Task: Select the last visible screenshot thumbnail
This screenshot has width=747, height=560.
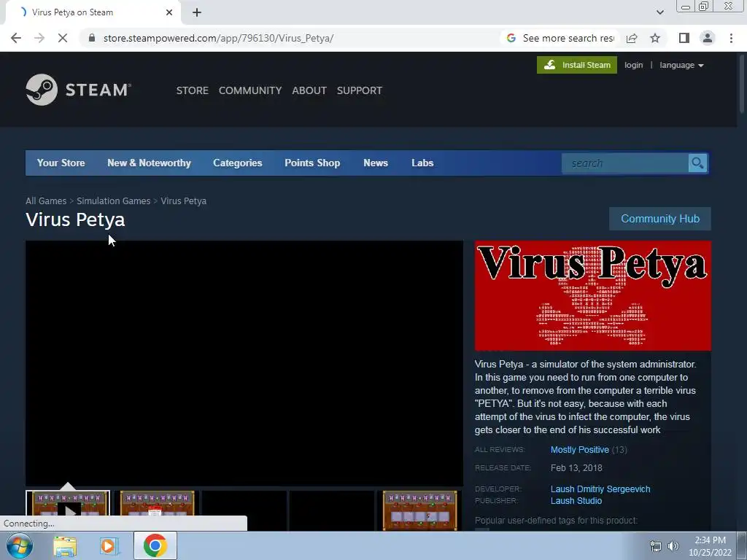Action: pyautogui.click(x=419, y=510)
